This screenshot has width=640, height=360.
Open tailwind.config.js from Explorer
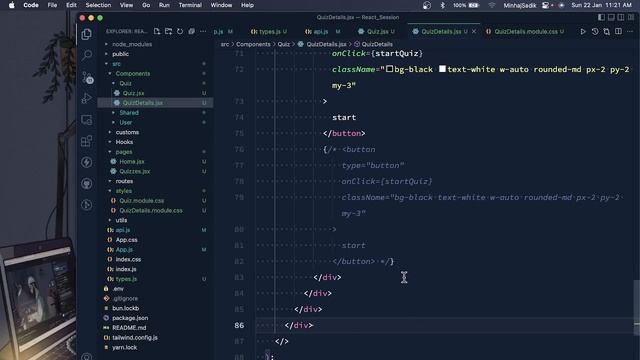coord(135,338)
